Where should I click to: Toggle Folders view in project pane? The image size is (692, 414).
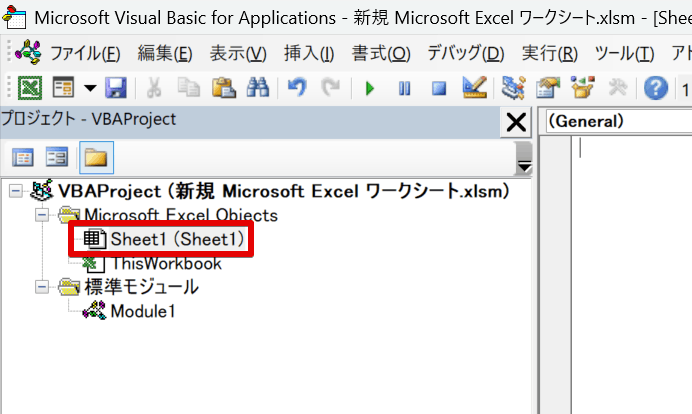point(96,158)
